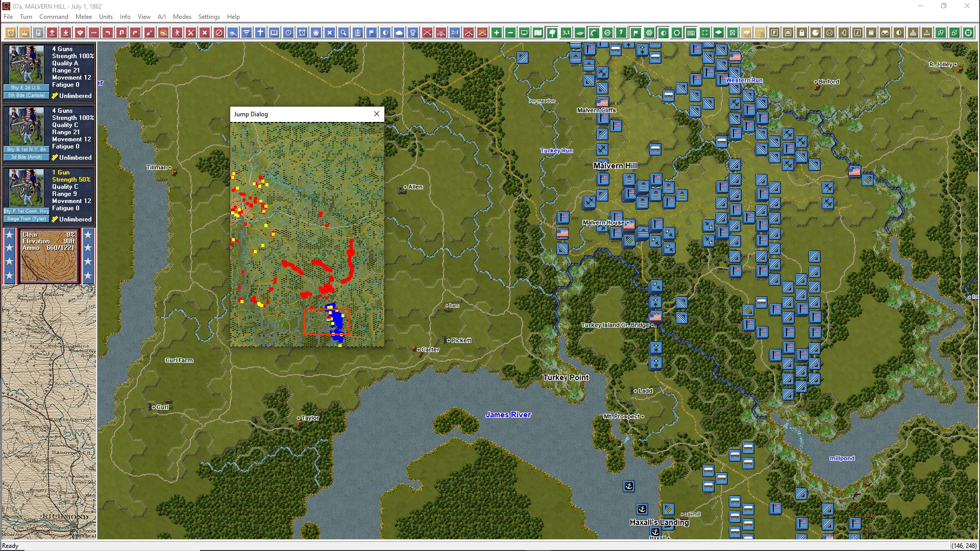
Task: Open the A/I menu
Action: click(161, 16)
